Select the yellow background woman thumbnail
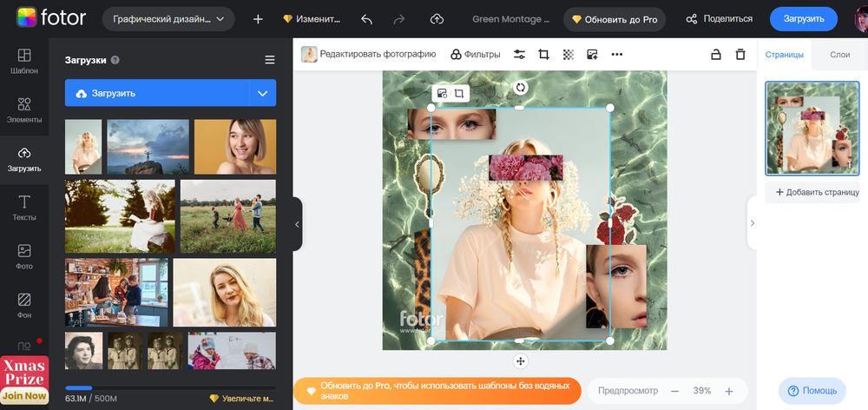Screen dimensions: 868x410 click(x=234, y=147)
